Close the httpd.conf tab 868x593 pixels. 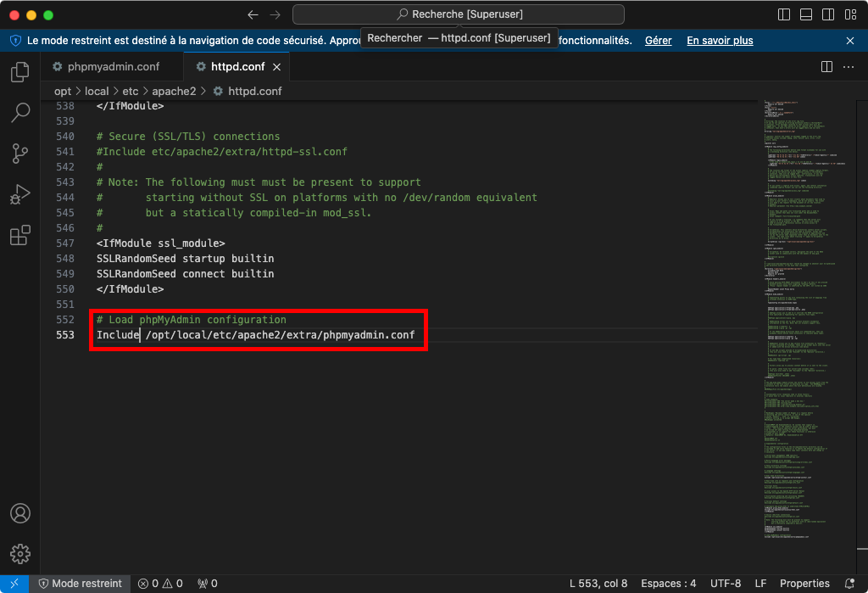tap(277, 67)
